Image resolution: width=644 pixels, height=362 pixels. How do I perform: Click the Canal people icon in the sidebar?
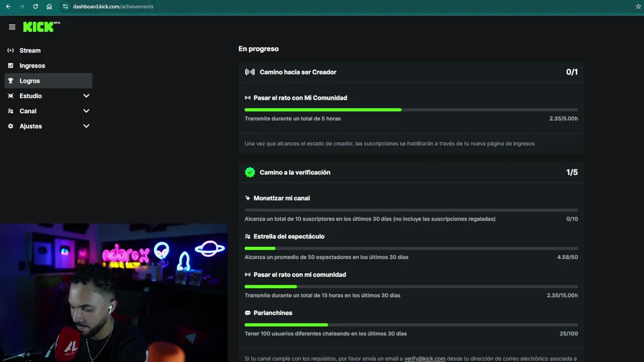[x=11, y=111]
